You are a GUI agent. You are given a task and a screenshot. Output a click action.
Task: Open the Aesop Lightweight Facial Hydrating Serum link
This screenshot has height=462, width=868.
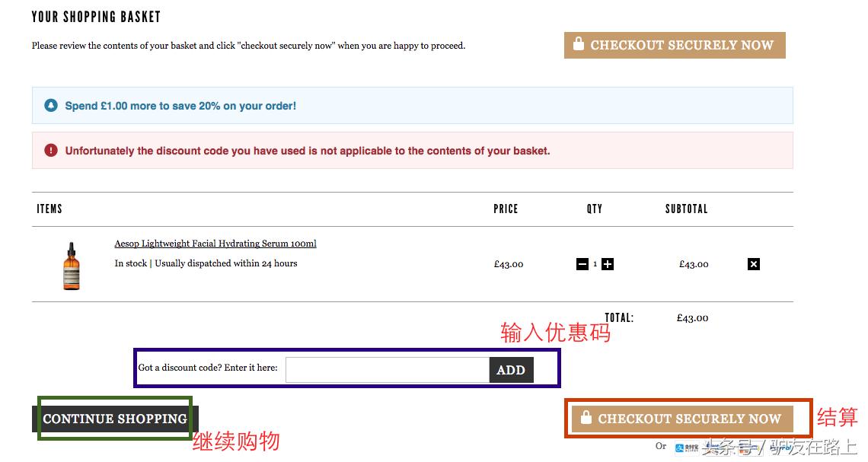tap(215, 243)
